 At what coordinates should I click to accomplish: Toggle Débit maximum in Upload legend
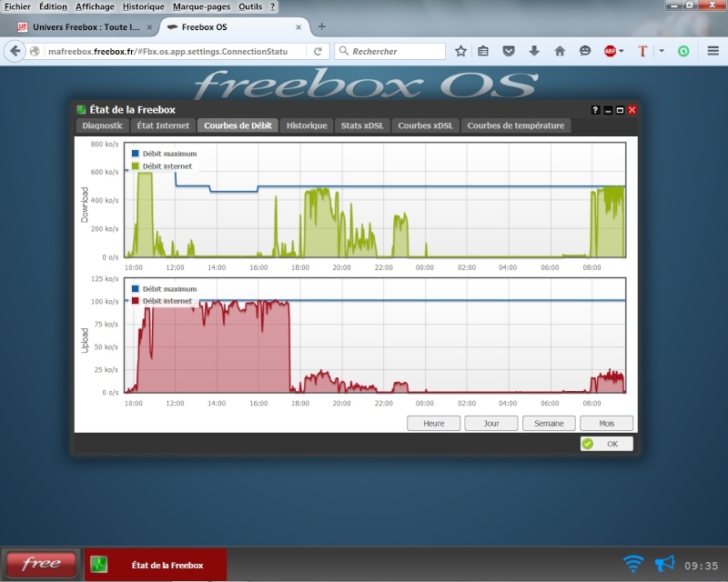[165, 288]
